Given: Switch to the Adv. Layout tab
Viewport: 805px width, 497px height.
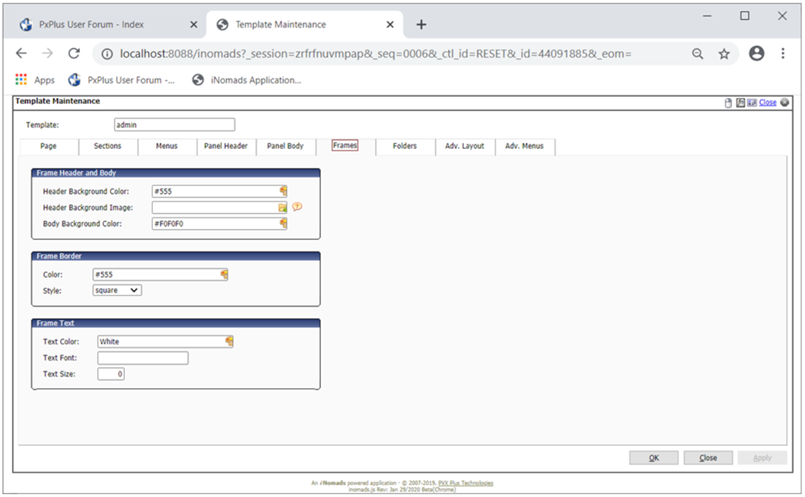Looking at the screenshot, I should [x=464, y=146].
